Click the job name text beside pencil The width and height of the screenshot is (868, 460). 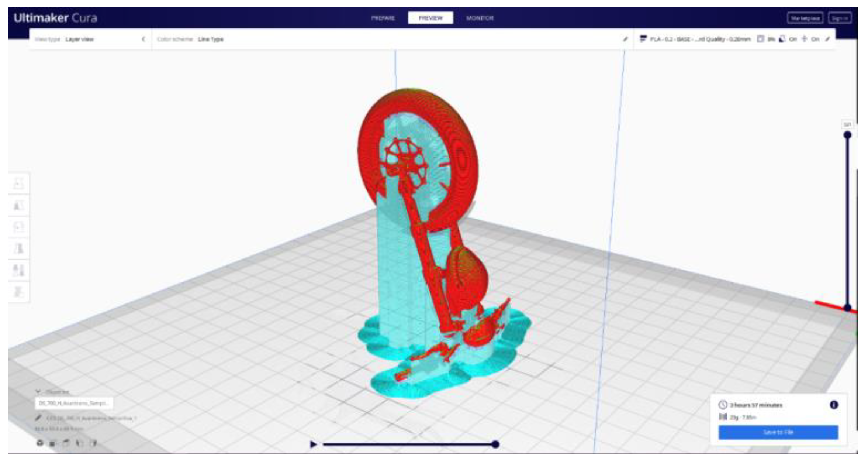[91, 418]
